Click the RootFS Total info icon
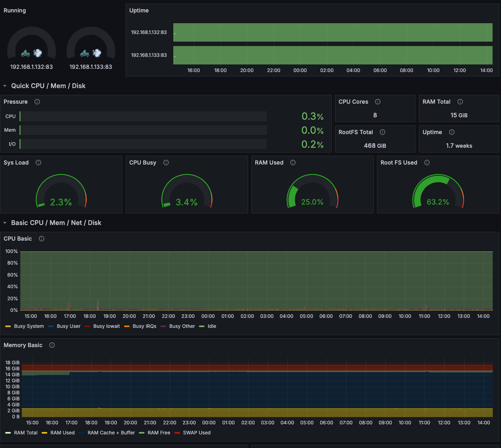Image resolution: width=501 pixels, height=448 pixels. (382, 132)
